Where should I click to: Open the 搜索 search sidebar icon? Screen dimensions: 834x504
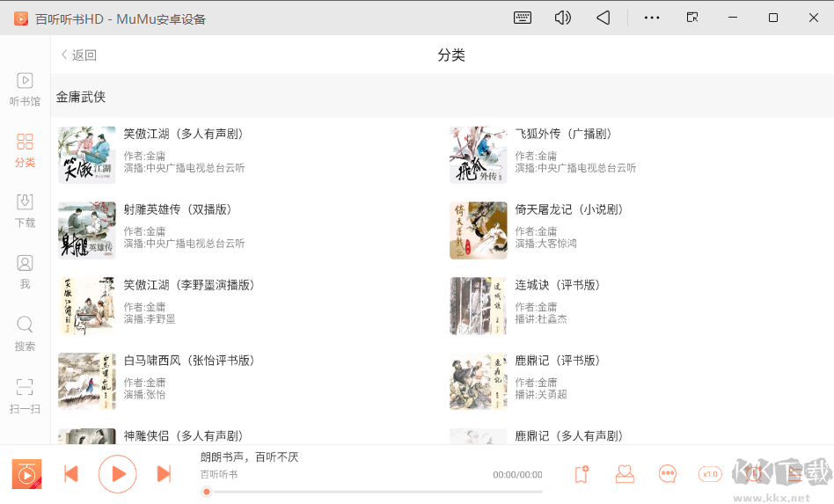click(25, 332)
